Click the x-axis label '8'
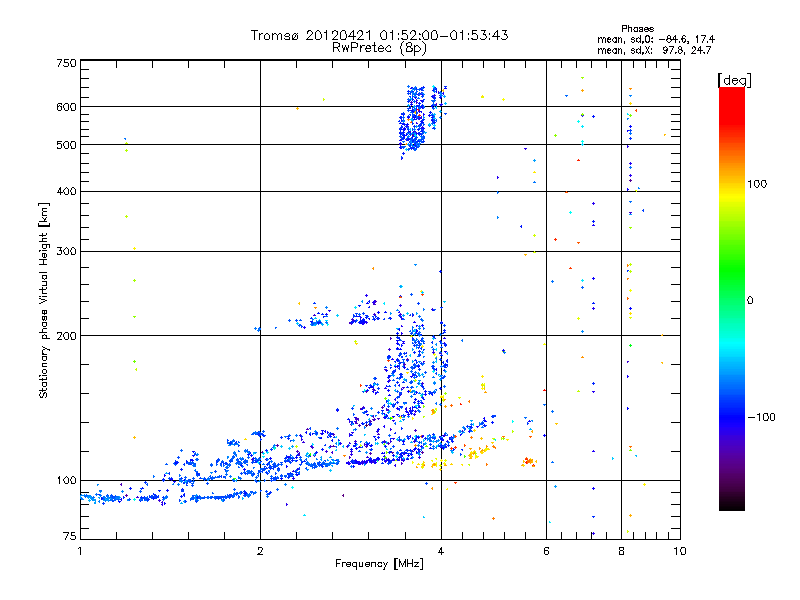Viewport: 800px width, 600px height. [621, 551]
